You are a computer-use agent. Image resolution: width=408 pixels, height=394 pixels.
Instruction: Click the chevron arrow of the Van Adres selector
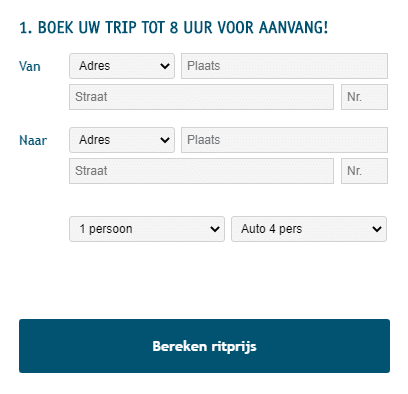[x=165, y=66]
